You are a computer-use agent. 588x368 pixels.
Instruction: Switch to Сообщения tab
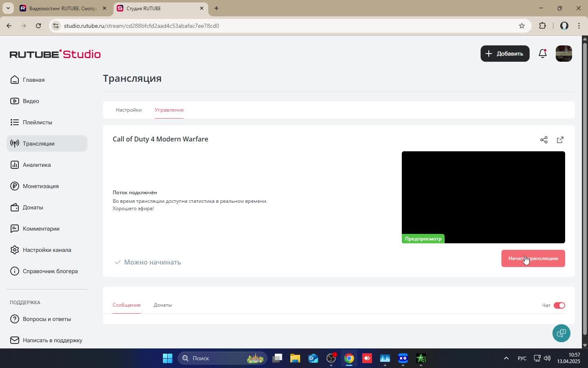127,305
